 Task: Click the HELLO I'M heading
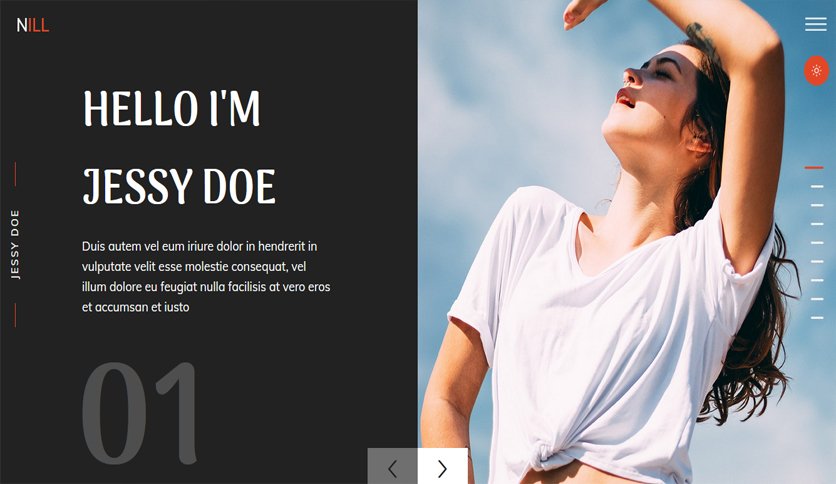(172, 109)
